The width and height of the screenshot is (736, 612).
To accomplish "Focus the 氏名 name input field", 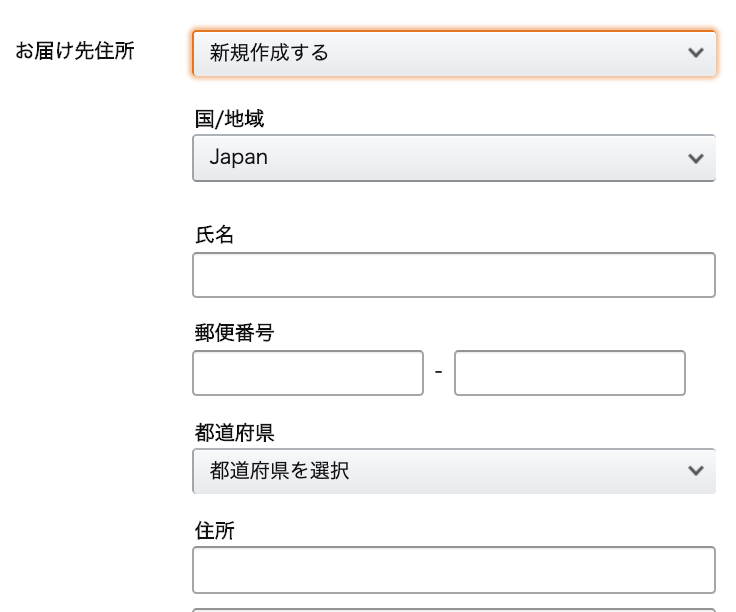I will pos(454,275).
